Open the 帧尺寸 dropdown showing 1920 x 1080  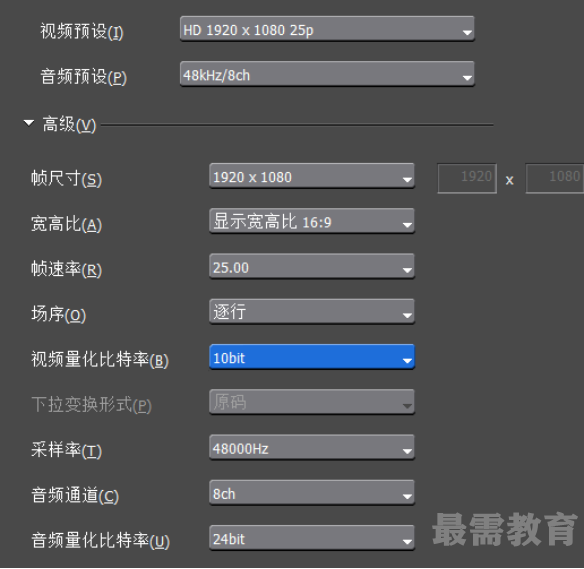[x=312, y=176]
